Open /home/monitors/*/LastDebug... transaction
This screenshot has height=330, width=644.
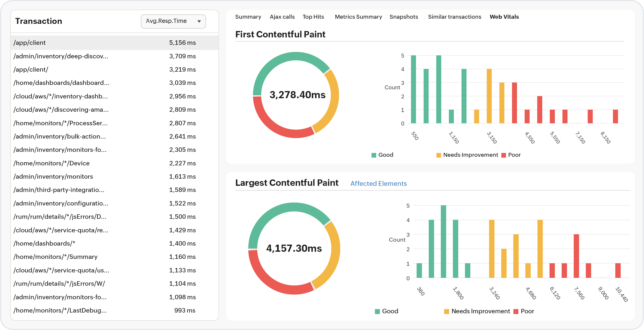click(x=115, y=311)
